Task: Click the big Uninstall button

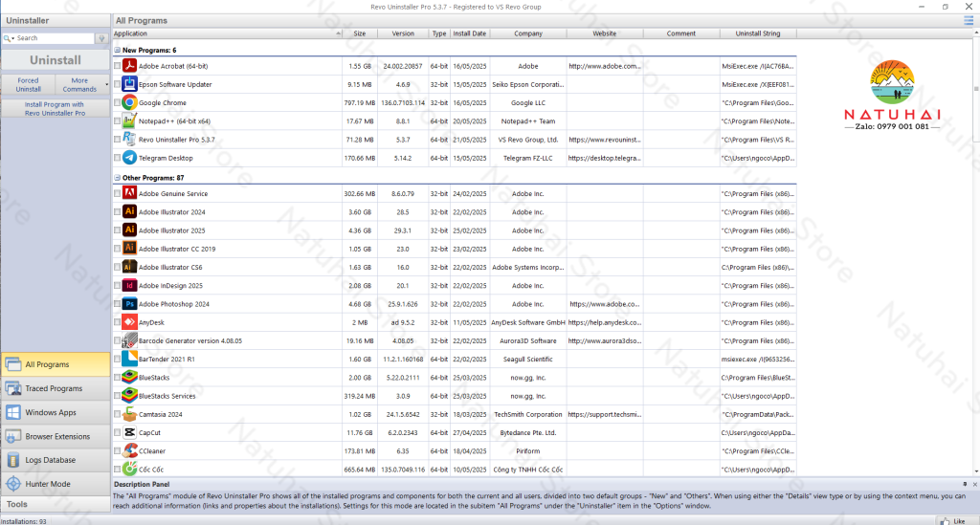Action: click(x=56, y=60)
